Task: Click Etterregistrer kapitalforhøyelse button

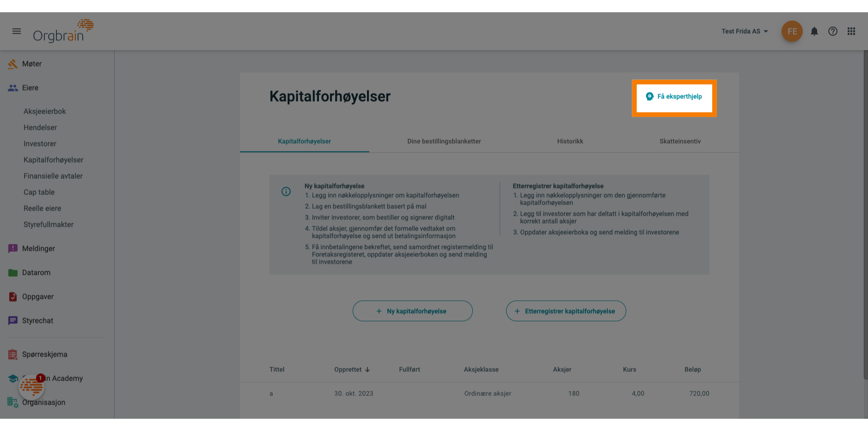Action: coord(566,311)
